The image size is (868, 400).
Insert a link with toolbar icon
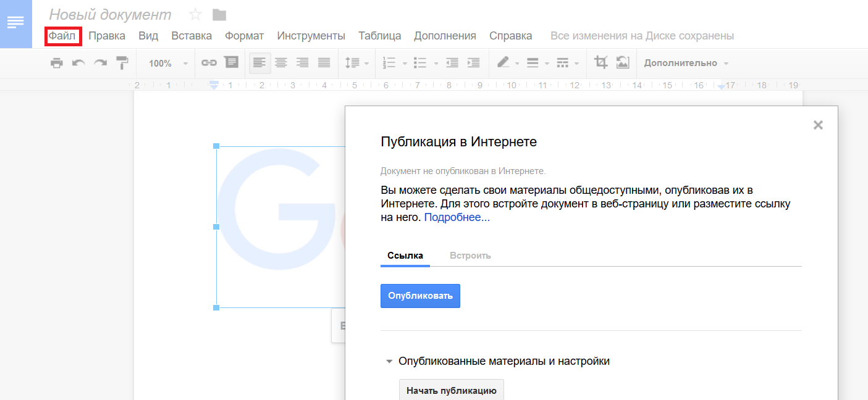pos(209,63)
